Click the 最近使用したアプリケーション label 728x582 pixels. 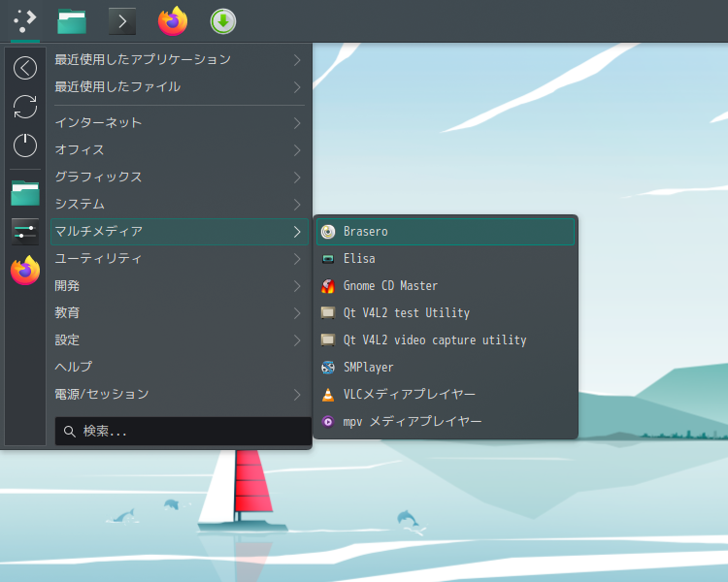click(x=143, y=59)
